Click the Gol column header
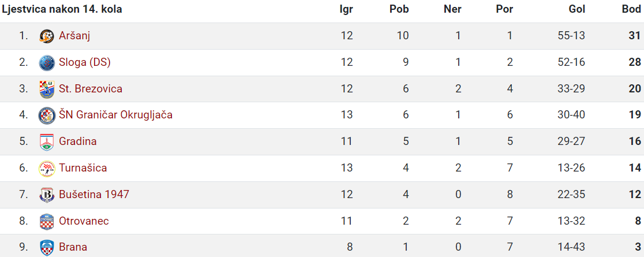644x257 pixels. tap(576, 9)
